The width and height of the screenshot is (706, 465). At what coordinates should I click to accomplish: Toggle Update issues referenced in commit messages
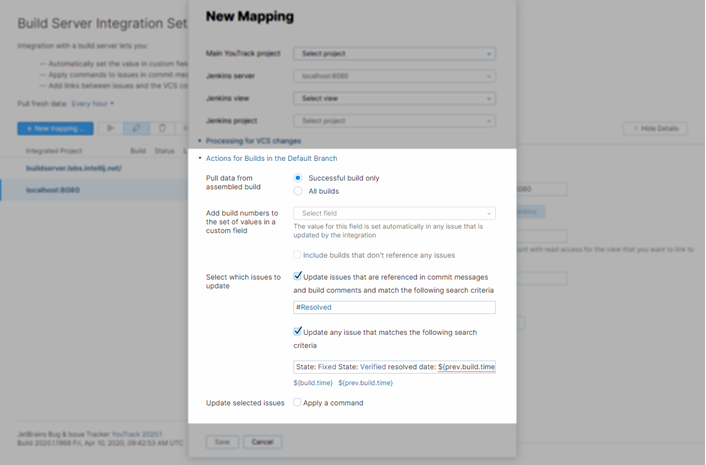click(297, 275)
